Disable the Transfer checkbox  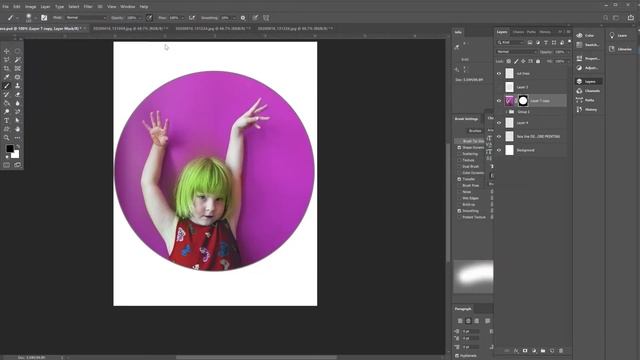click(x=459, y=179)
